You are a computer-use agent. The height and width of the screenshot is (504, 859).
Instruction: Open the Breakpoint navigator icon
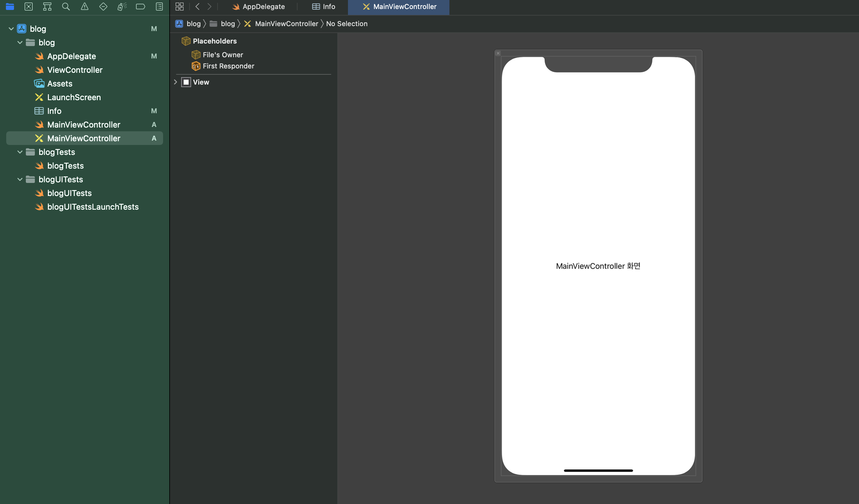click(x=140, y=7)
